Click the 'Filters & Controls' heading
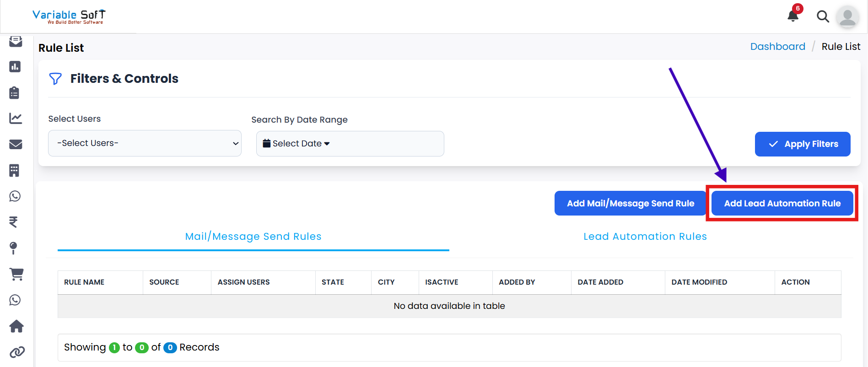This screenshot has height=367, width=868. (x=124, y=79)
